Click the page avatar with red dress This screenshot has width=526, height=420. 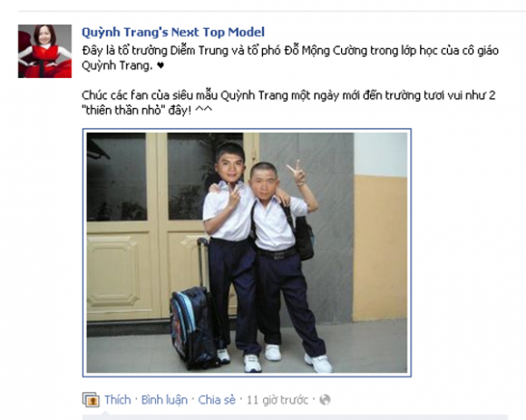coord(45,52)
